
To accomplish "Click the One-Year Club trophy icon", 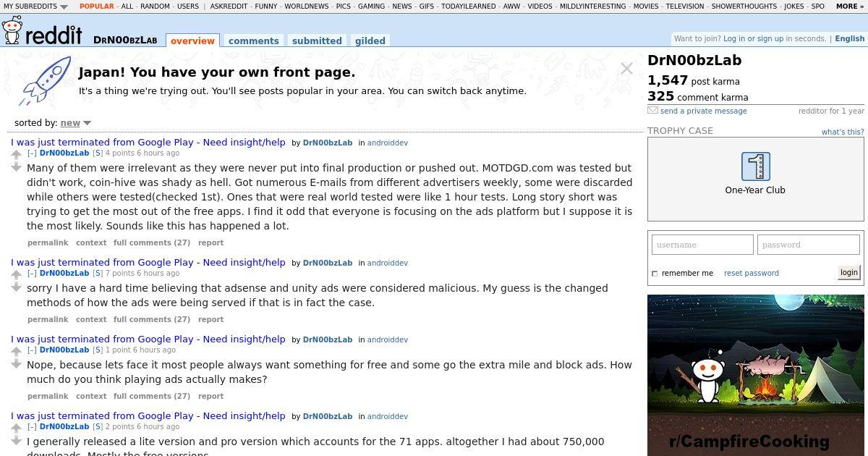I will (755, 166).
